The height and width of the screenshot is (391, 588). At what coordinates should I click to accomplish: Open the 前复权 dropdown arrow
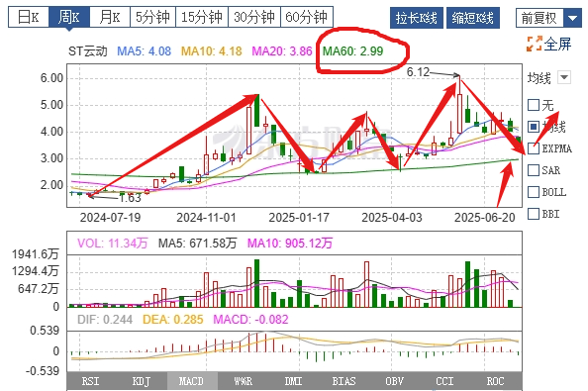[572, 18]
